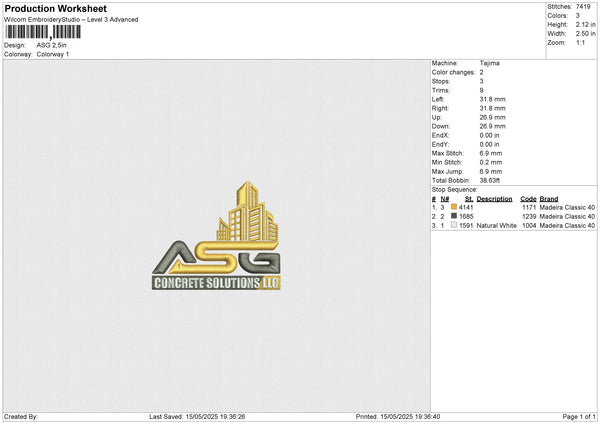Click the 'Right:' label
The width and height of the screenshot is (600, 424).
[440, 108]
